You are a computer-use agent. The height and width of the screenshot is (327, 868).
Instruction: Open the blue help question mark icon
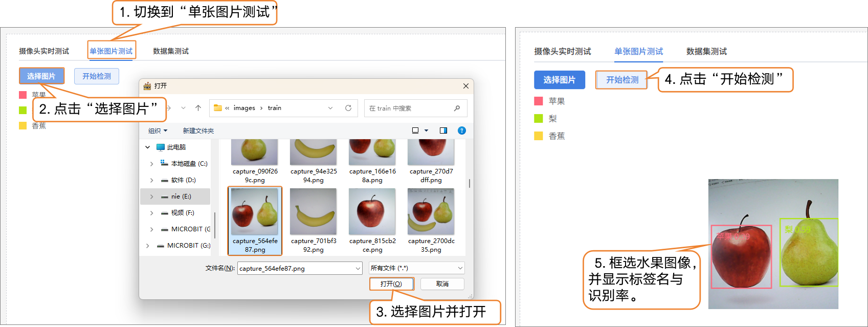(461, 130)
